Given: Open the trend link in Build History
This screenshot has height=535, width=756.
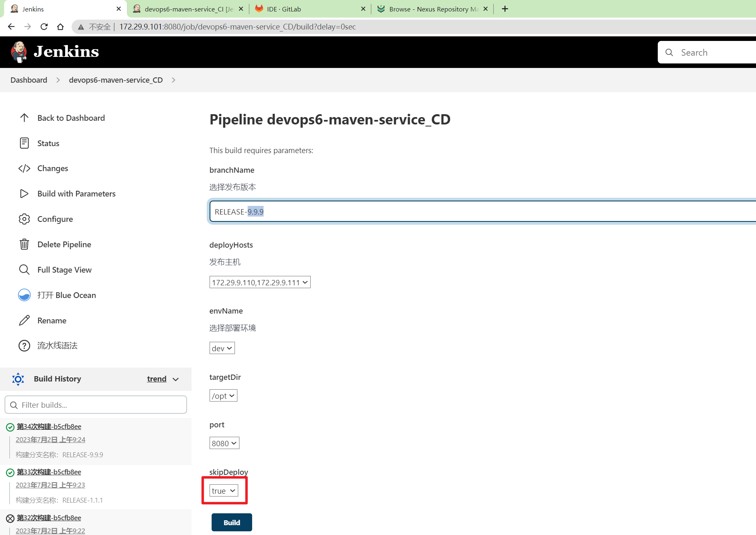Looking at the screenshot, I should (x=157, y=379).
